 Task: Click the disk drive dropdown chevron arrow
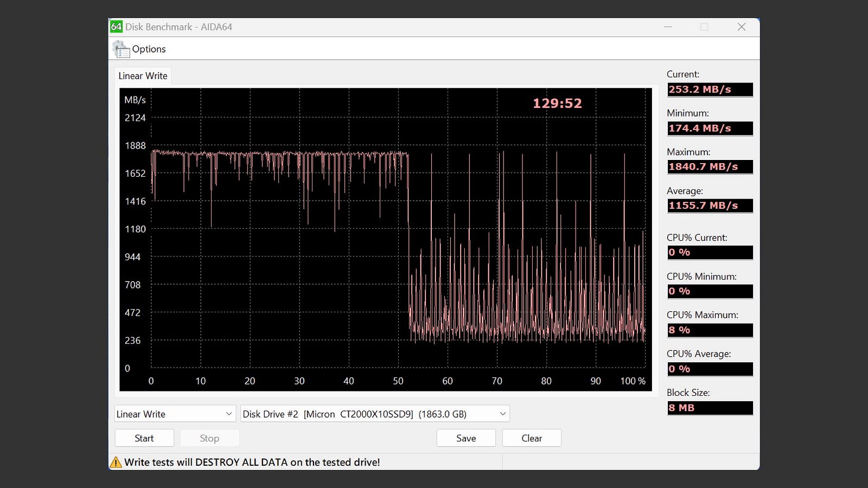(502, 414)
